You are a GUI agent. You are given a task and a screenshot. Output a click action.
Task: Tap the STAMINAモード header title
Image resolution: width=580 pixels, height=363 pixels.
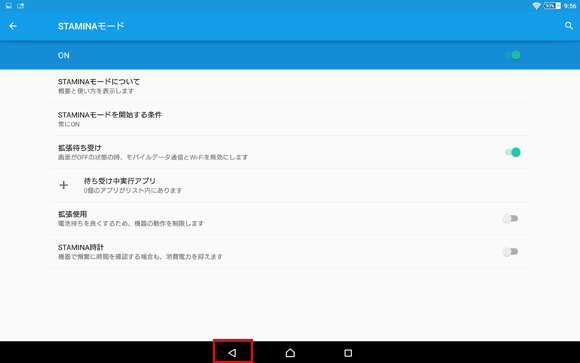tap(91, 26)
